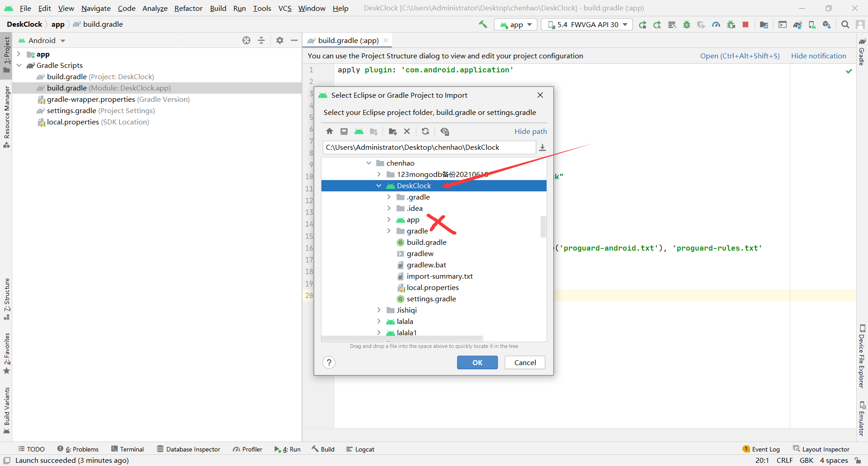Open the Event Log tool window
The width and height of the screenshot is (868, 466).
761,449
